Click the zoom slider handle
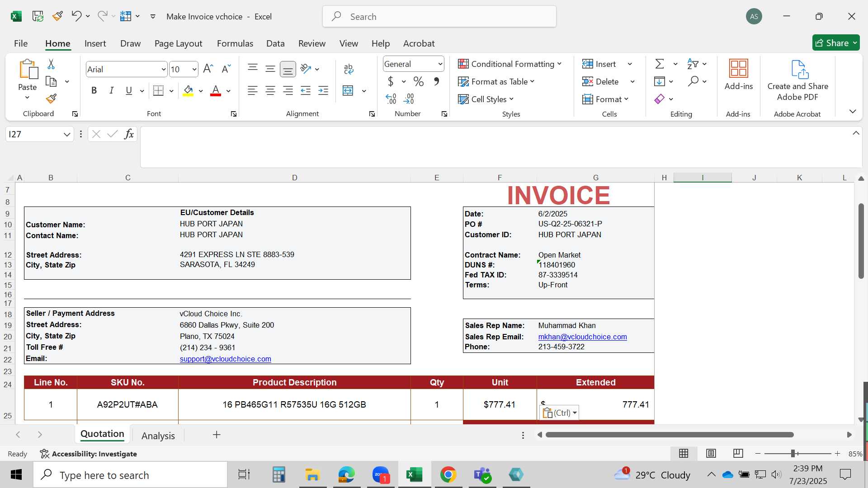The image size is (868, 488). pos(793,454)
